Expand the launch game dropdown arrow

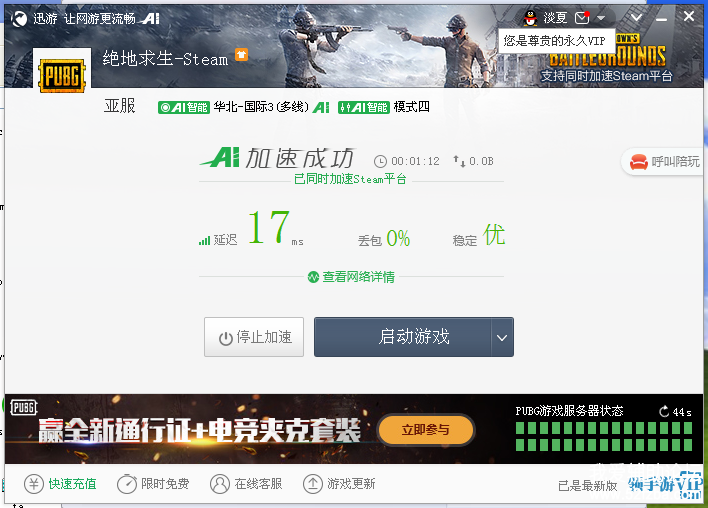pyautogui.click(x=502, y=337)
